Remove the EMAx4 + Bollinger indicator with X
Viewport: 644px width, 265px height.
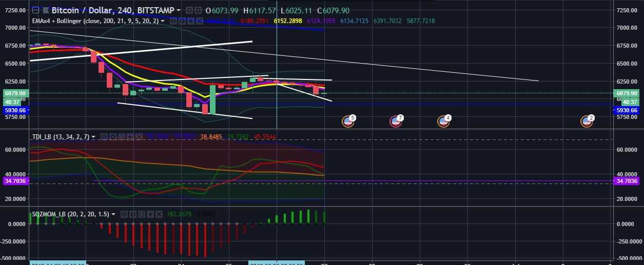coord(200,21)
